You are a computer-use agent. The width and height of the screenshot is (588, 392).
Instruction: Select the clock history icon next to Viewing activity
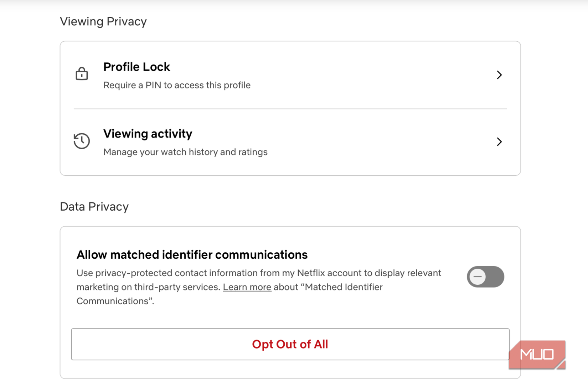pos(81,141)
